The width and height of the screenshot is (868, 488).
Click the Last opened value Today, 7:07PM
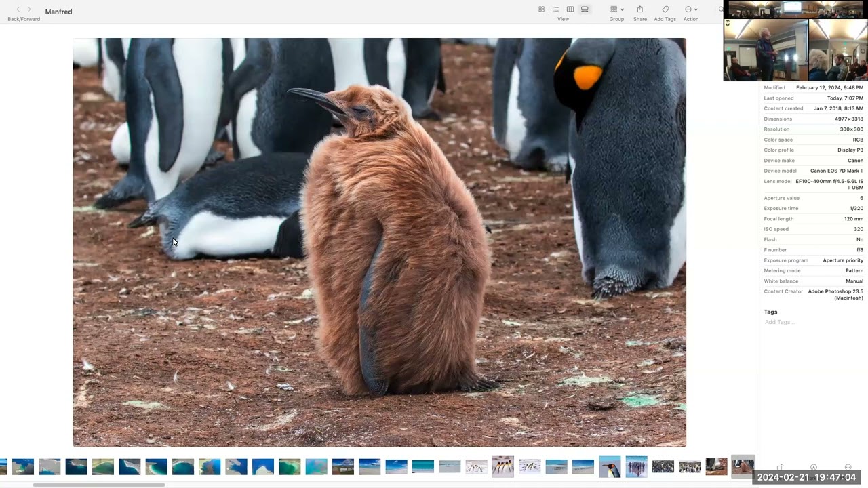tap(845, 98)
